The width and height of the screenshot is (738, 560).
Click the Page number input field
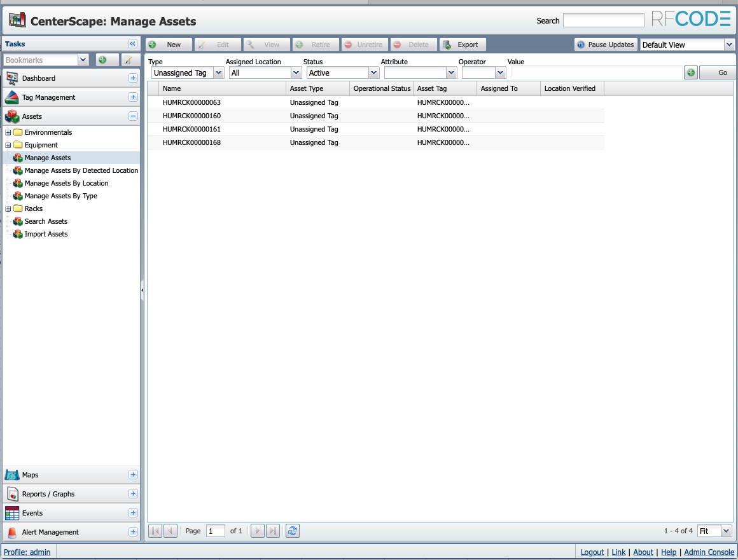pos(215,531)
